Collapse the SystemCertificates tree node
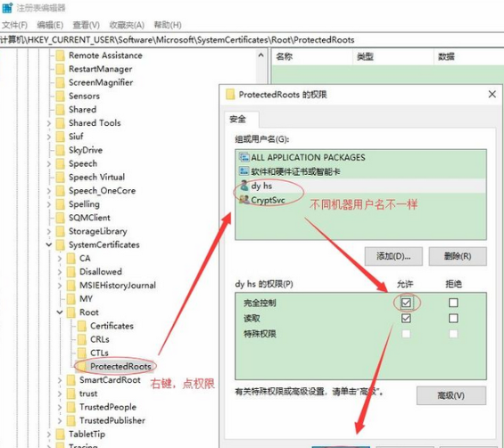504x448 pixels. pyautogui.click(x=49, y=245)
